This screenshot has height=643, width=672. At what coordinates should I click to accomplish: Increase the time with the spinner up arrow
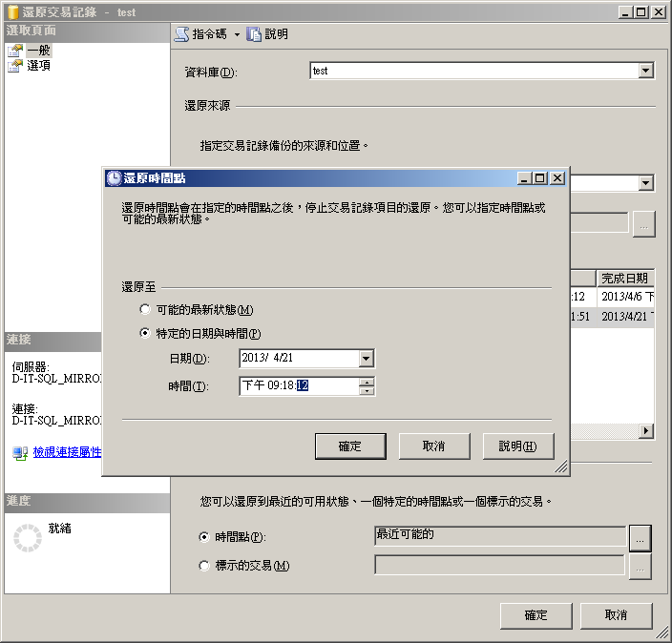point(367,382)
